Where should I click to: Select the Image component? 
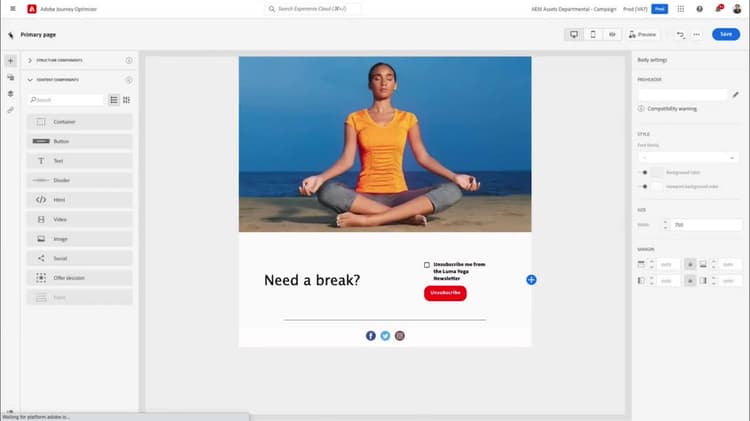79,239
